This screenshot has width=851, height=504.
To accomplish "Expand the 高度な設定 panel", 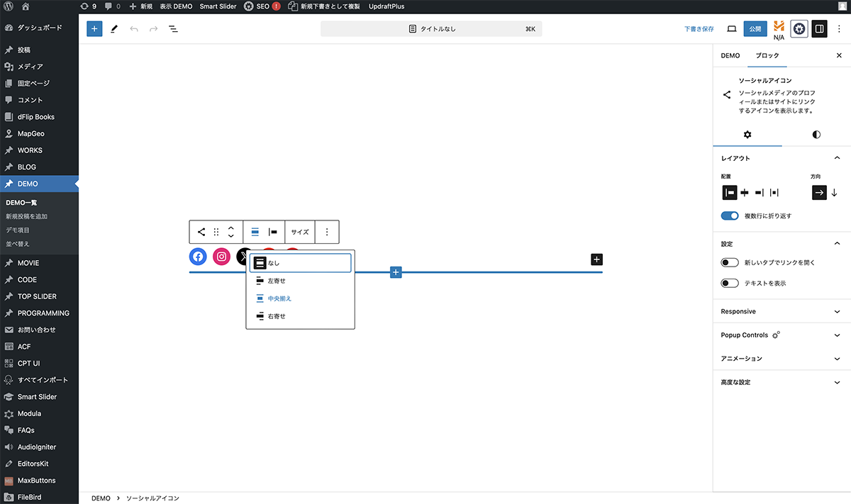I will coord(782,382).
